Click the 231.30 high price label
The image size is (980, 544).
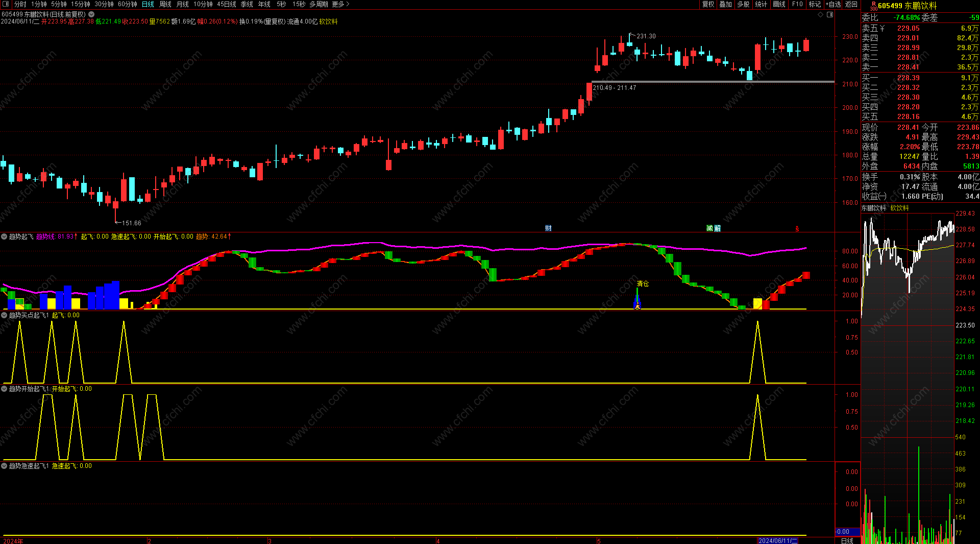(x=646, y=36)
